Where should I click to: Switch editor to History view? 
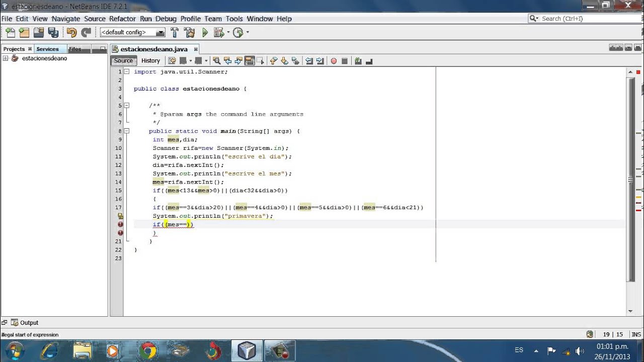coord(150,60)
